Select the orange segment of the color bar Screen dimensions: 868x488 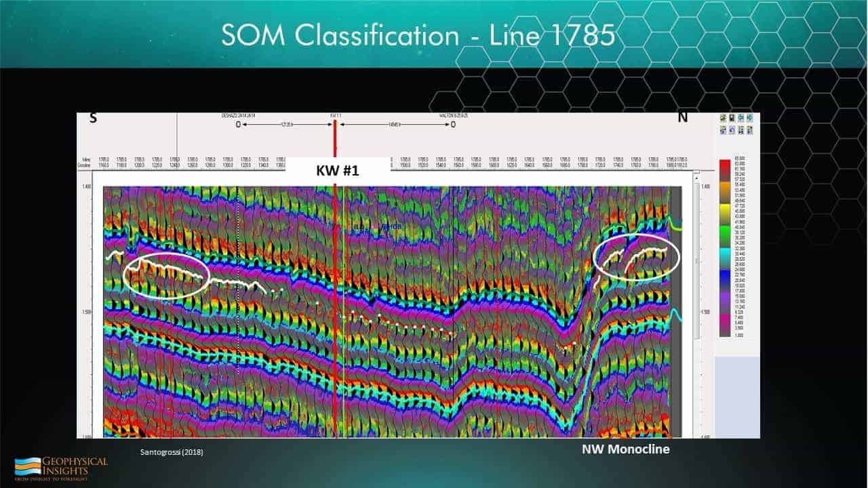pyautogui.click(x=725, y=192)
